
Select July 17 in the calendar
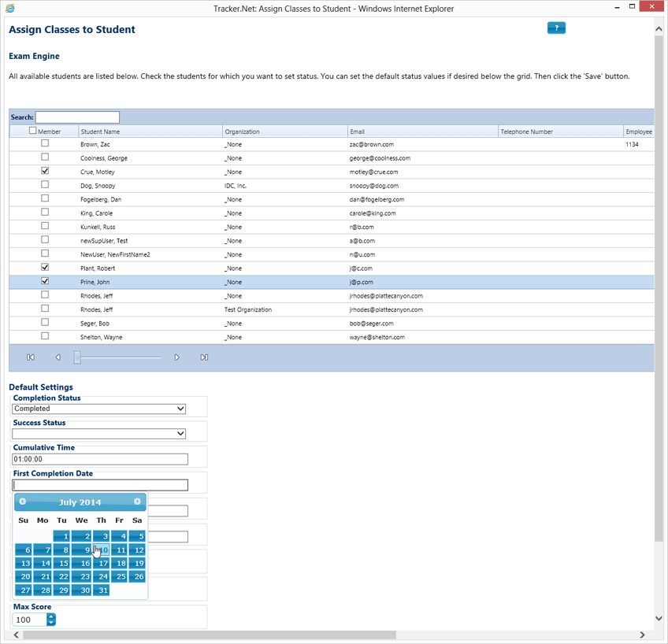point(102,563)
